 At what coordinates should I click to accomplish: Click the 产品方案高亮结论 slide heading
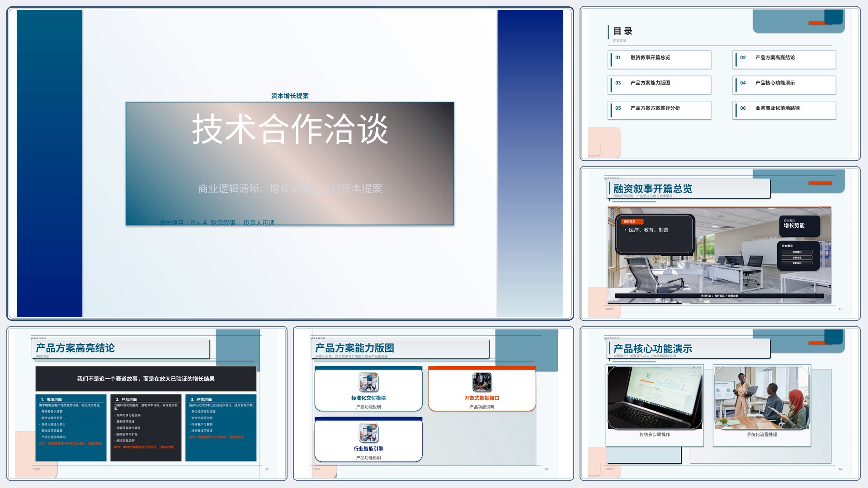click(x=75, y=348)
